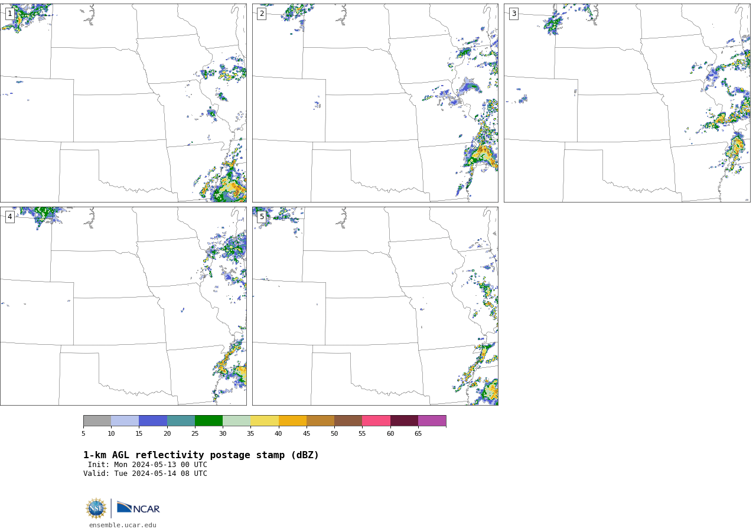This screenshot has height=532, width=756.
Task: Click the 1-km AGL reflectivity title
Action: [x=201, y=455]
